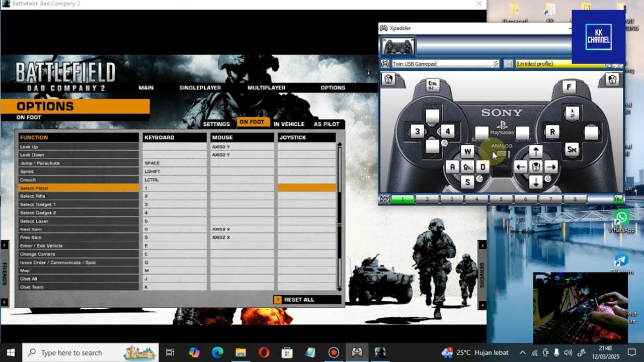This screenshot has width=644, height=362.
Task: Click the right stick left-arrow assignment
Action: [x=521, y=167]
